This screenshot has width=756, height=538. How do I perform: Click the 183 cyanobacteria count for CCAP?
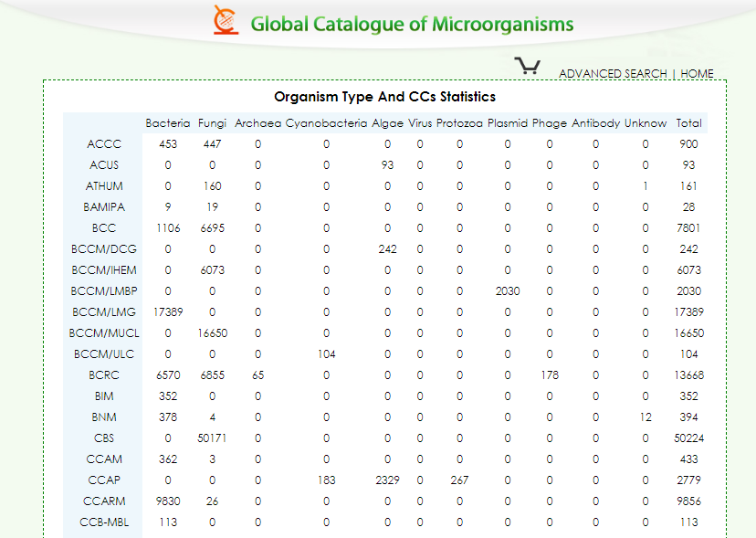[326, 480]
